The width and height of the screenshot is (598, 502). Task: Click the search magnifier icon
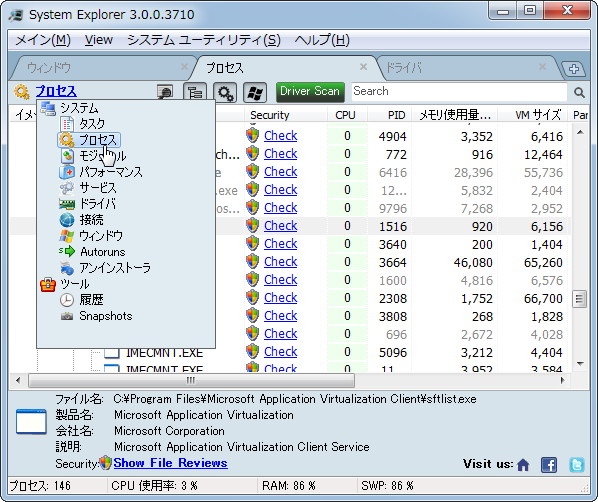pyautogui.click(x=579, y=92)
